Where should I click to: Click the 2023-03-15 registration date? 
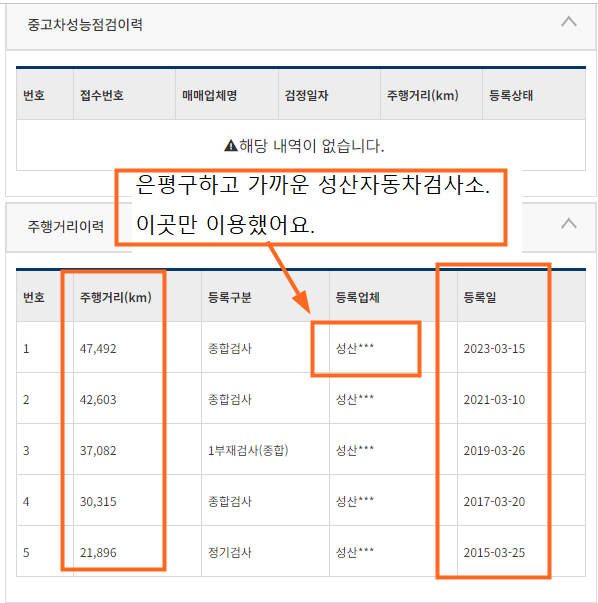click(x=494, y=349)
